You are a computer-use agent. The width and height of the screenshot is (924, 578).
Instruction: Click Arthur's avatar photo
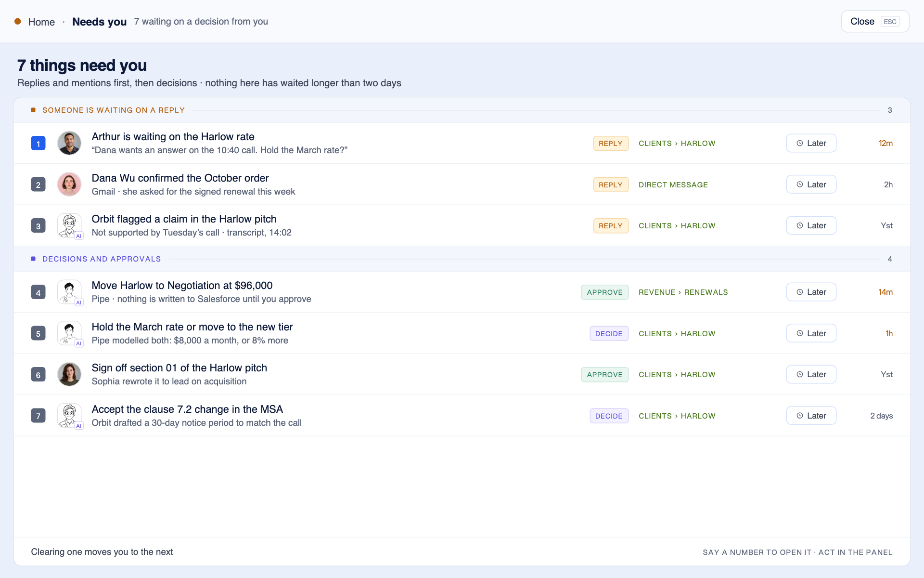click(69, 143)
